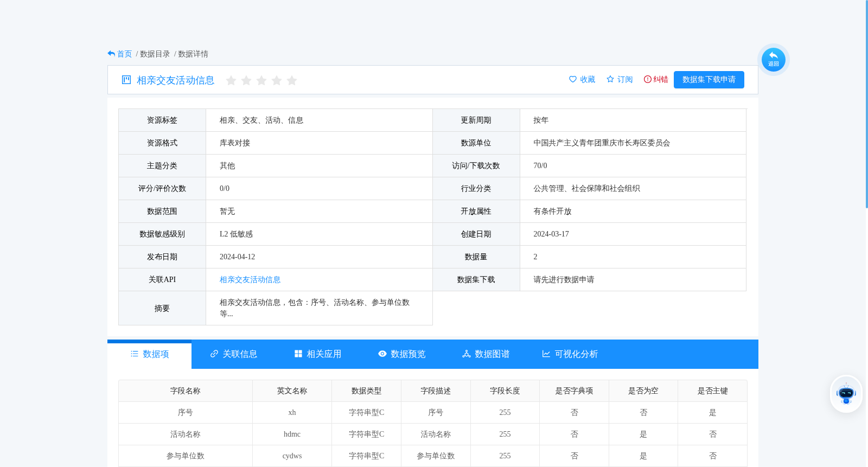
Task: Click the tags value 相亲、交友、活动、信息
Action: [261, 120]
